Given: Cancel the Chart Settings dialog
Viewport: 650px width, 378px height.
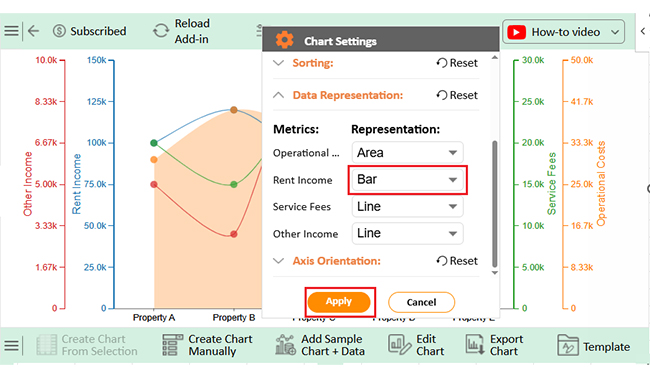Looking at the screenshot, I should (x=421, y=302).
